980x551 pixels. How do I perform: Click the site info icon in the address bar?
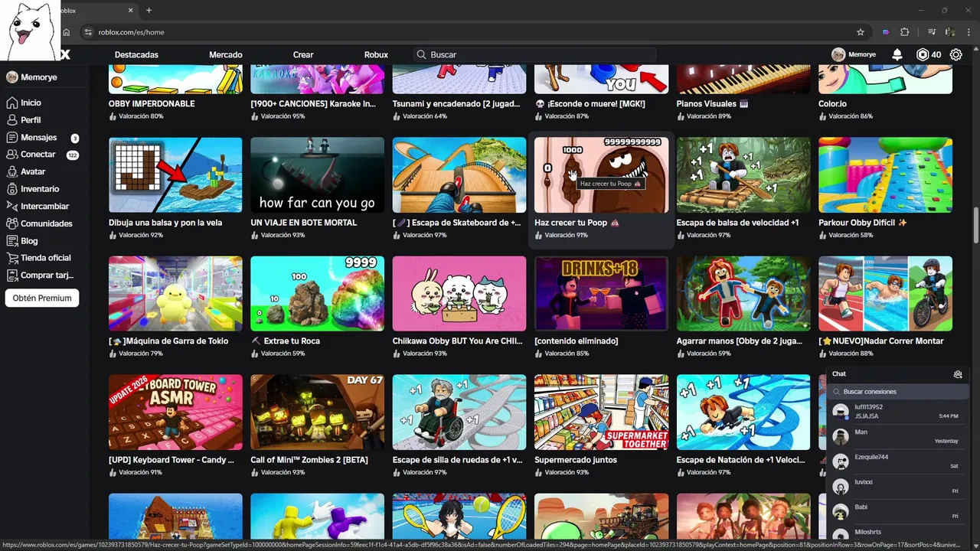click(88, 32)
